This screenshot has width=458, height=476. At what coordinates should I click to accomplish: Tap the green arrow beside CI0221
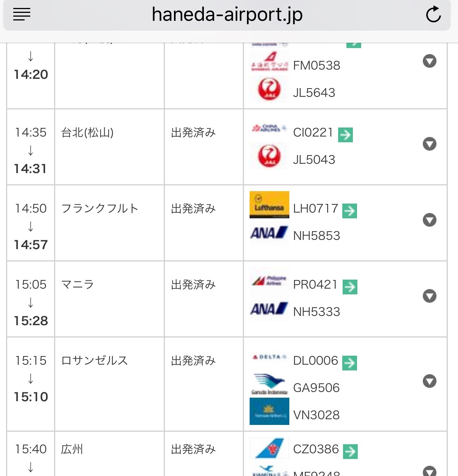point(345,135)
